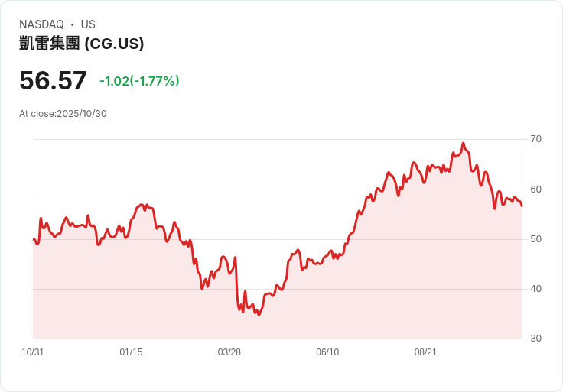Click the 40 y-axis label
Viewport: 563px width, 392px height.
tap(535, 289)
